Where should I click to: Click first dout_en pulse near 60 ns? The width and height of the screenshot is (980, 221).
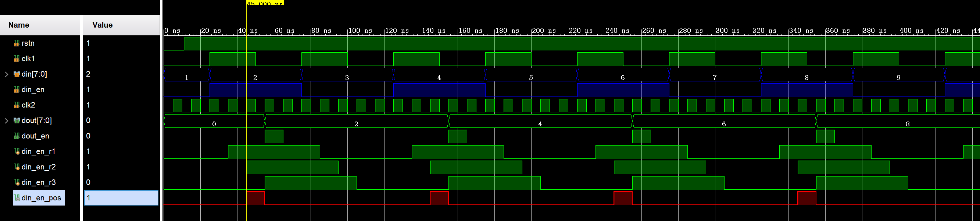(x=274, y=136)
